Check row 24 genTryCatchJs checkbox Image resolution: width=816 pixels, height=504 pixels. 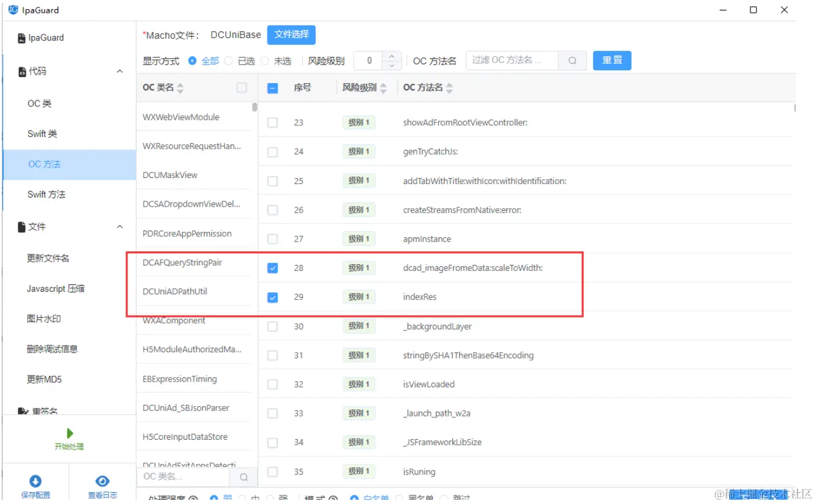coord(273,152)
